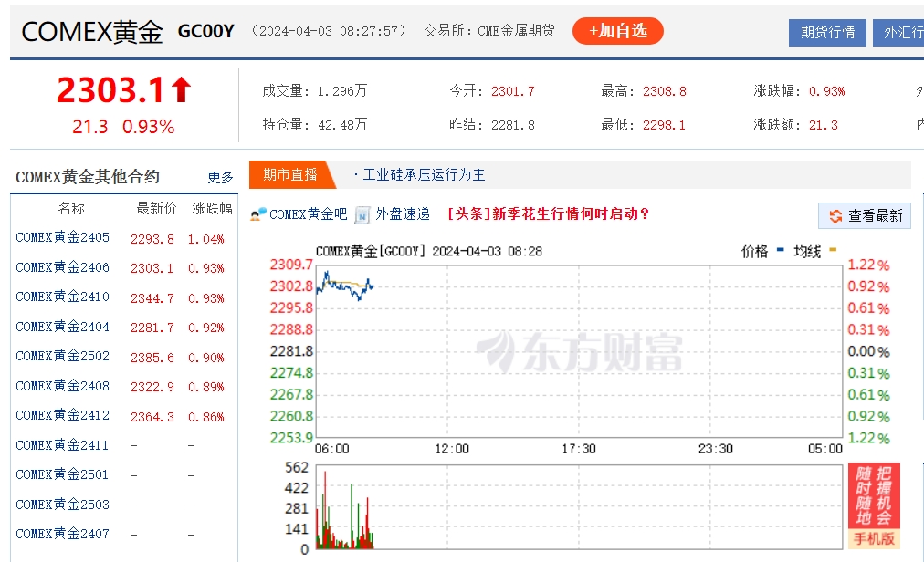Viewport: 924px width, 562px height.
Task: Open the 期市直播 live section
Action: pos(290,174)
